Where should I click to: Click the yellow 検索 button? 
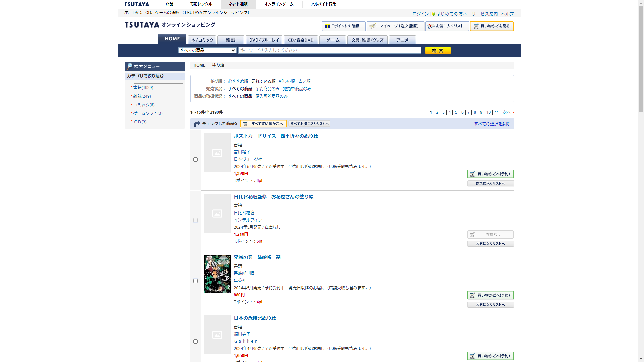pos(438,50)
